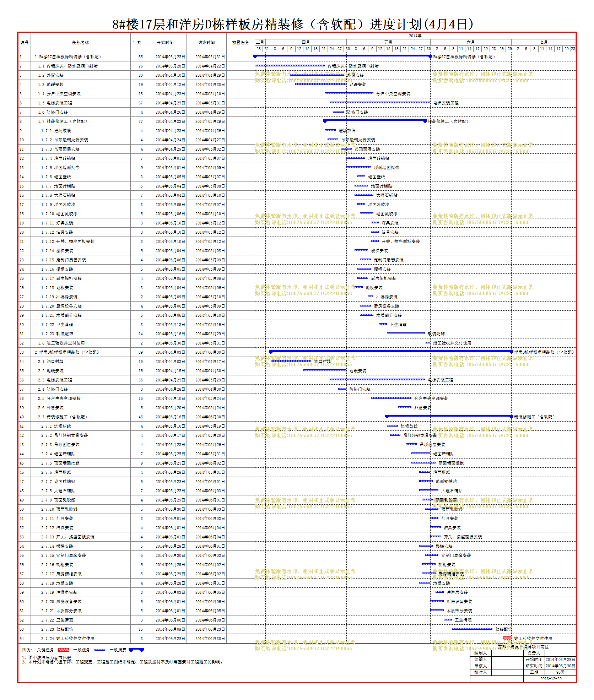
Task: Select task name cell 1.7.8 大理石铺贴
Action: pyautogui.click(x=80, y=195)
